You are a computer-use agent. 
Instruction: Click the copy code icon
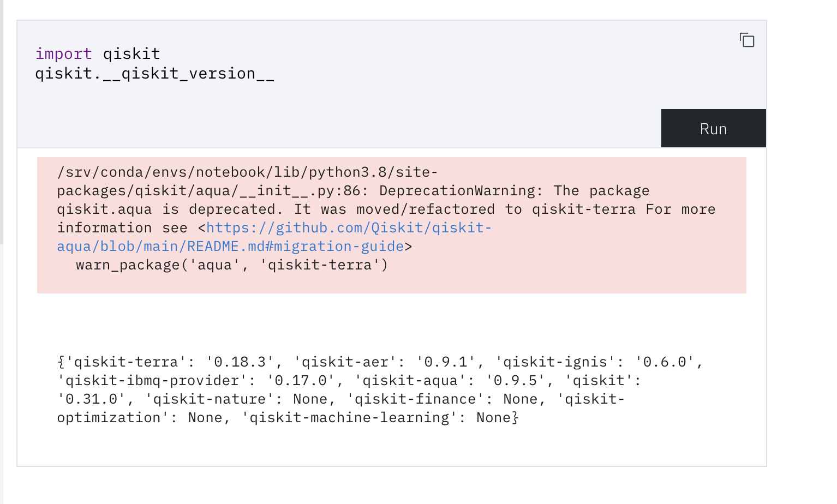tap(747, 40)
